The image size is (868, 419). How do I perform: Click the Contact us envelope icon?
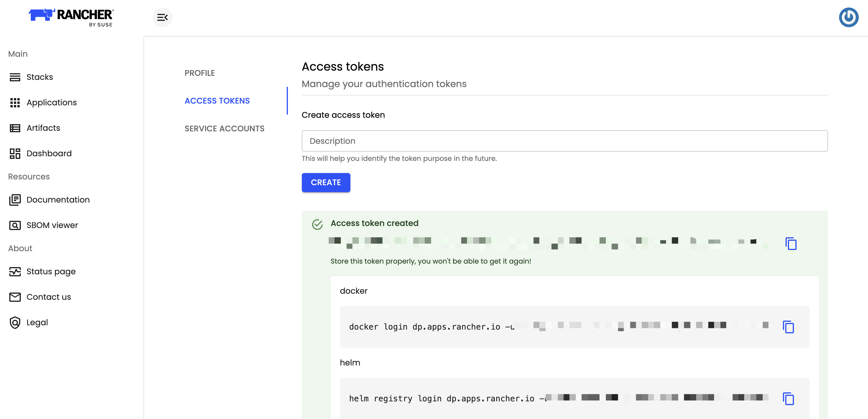[x=15, y=297]
